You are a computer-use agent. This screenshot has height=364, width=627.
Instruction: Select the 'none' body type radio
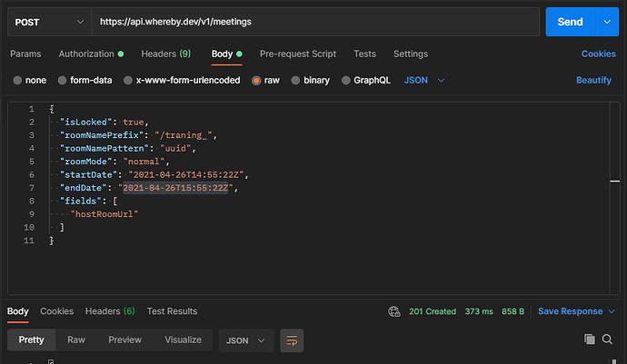pyautogui.click(x=18, y=80)
